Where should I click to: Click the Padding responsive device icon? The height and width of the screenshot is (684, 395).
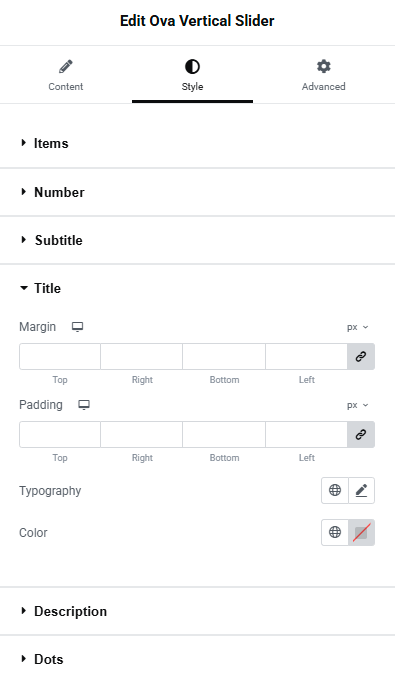tap(84, 405)
